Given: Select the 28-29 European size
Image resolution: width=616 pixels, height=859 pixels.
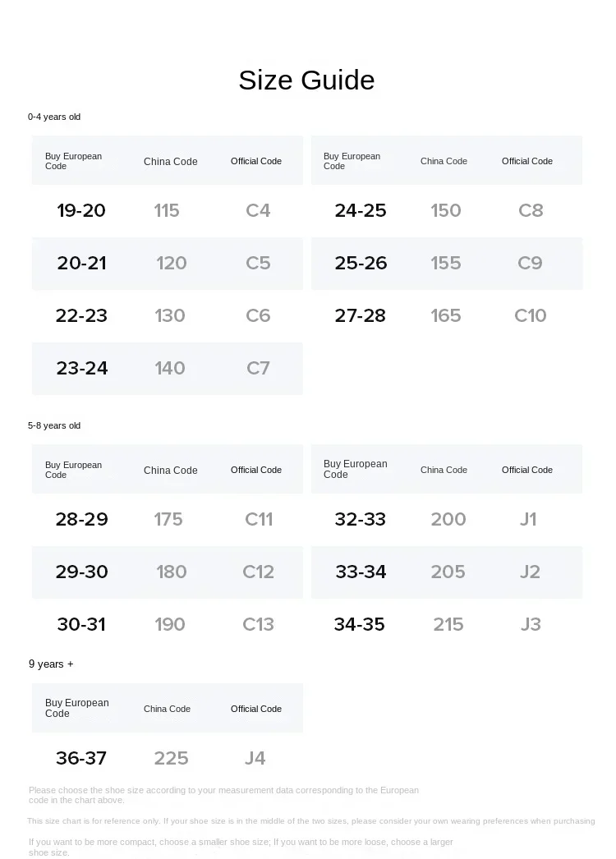Looking at the screenshot, I should pos(81,519).
